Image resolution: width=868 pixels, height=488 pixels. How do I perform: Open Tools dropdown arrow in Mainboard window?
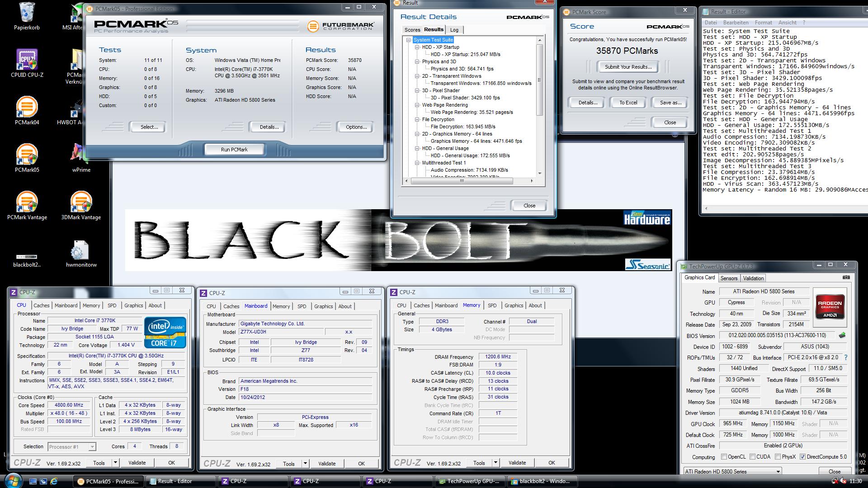pos(305,463)
